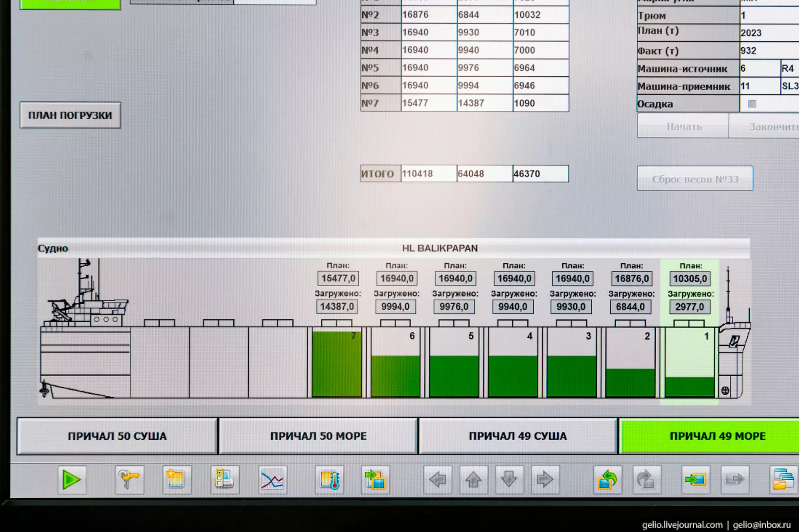
Task: Click the yellow note with star icon
Action: tap(176, 480)
